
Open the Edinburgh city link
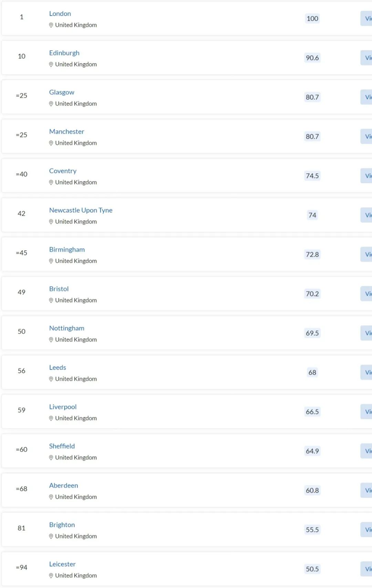coord(64,53)
